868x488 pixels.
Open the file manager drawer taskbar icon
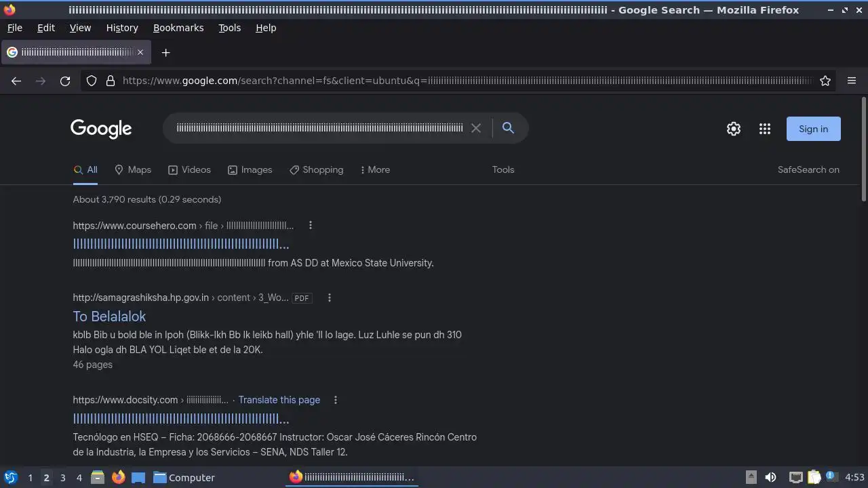98,477
